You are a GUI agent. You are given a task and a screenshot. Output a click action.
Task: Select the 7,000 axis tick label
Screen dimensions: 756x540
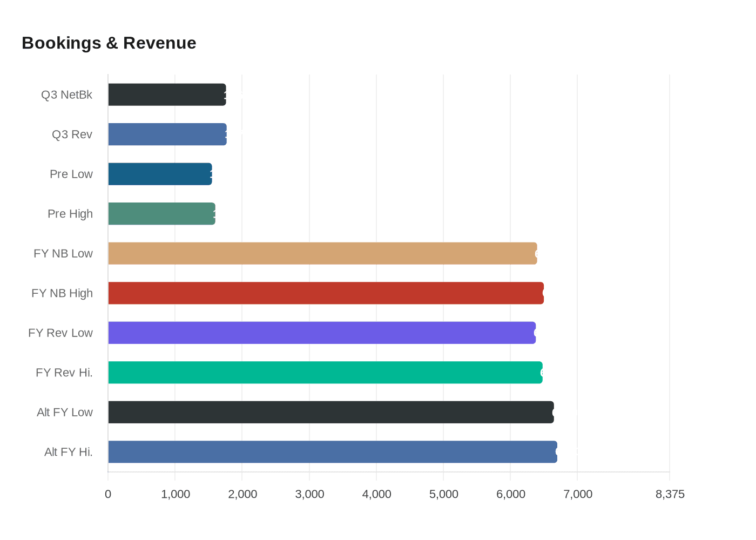[x=578, y=494]
